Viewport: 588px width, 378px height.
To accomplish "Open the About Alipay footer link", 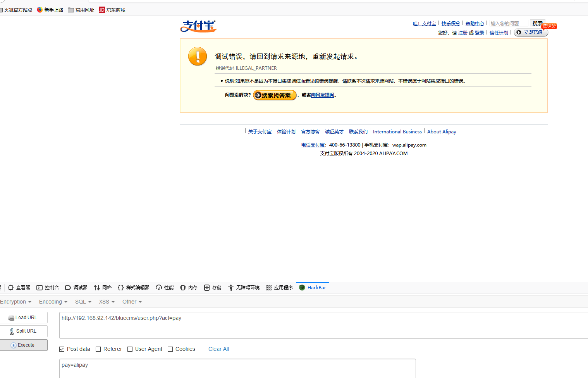I will (442, 132).
